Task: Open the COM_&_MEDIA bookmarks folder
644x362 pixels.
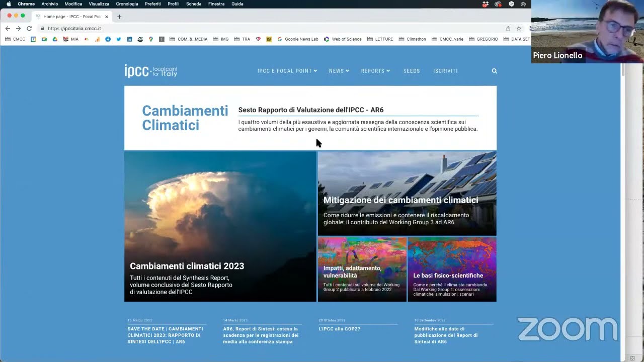Action: pos(189,39)
